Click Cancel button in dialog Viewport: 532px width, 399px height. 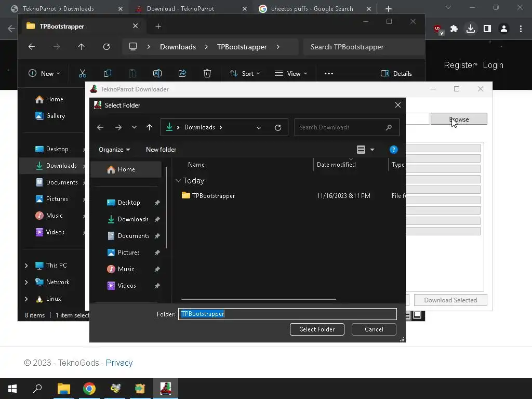click(374, 329)
